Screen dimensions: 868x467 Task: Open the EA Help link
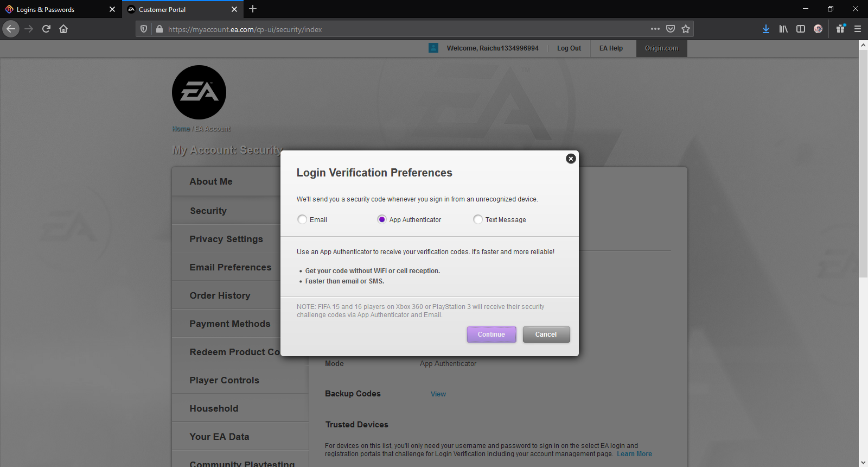611,48
